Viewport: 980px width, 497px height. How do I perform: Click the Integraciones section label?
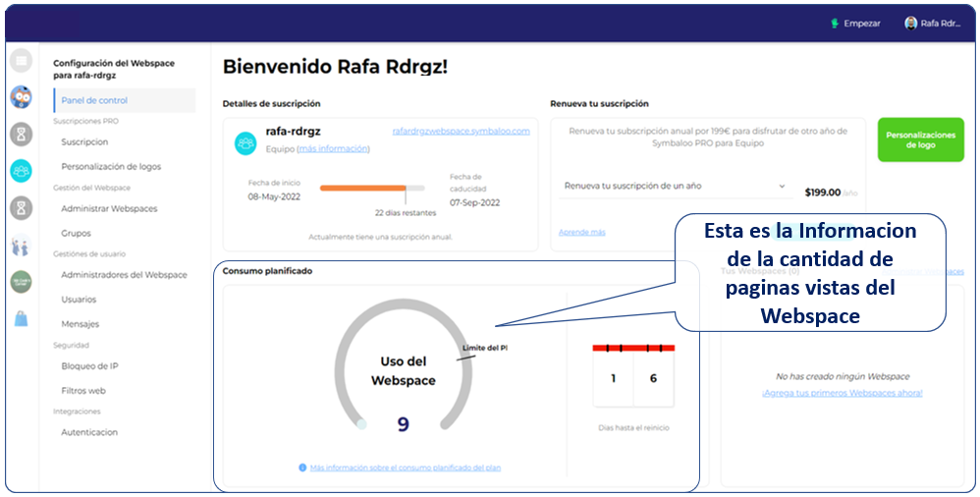point(77,412)
